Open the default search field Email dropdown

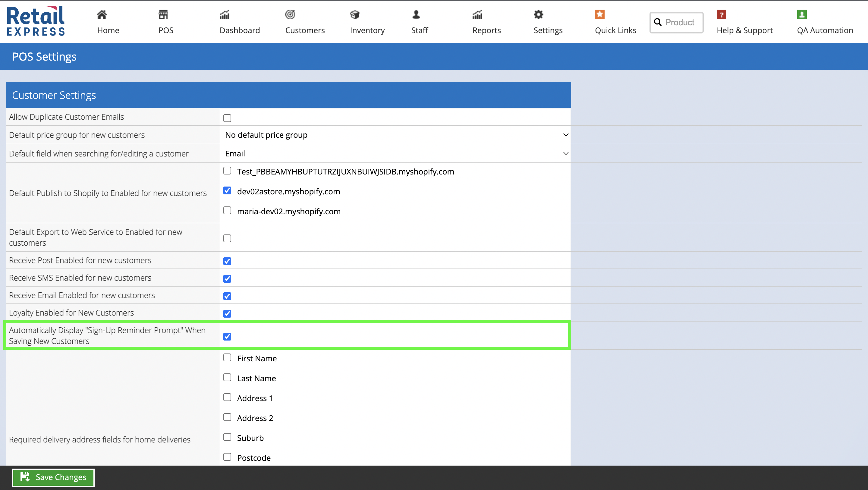396,153
